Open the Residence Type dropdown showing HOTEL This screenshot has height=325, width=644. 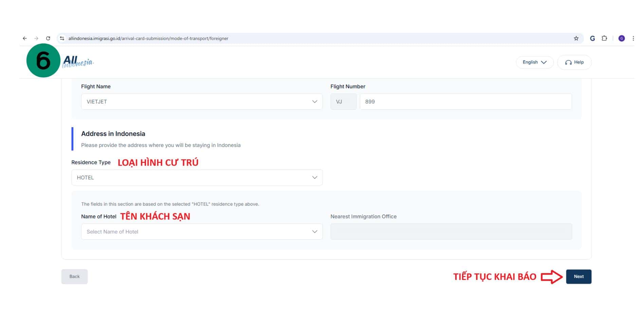(197, 178)
